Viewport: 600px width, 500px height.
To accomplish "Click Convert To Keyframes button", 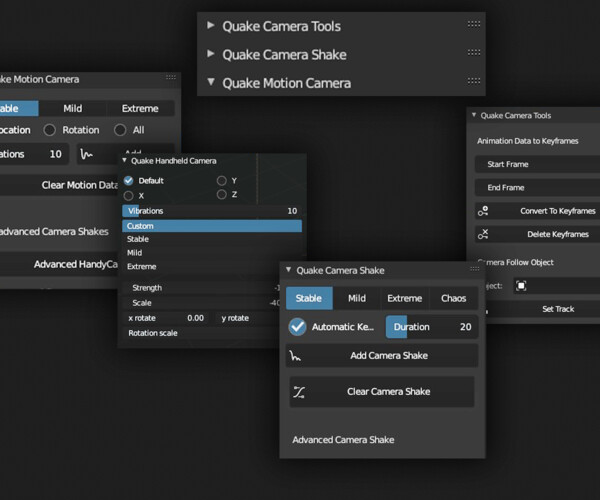I will point(537,211).
